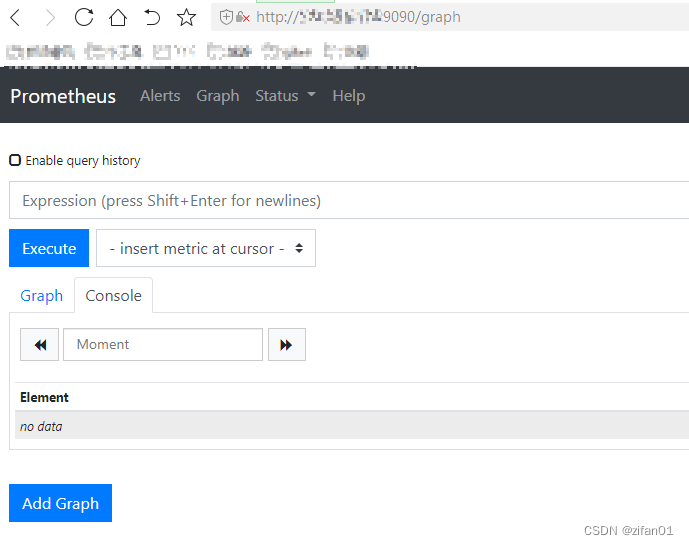The height and width of the screenshot is (545, 689).
Task: Click the Element column header
Action: coord(44,397)
